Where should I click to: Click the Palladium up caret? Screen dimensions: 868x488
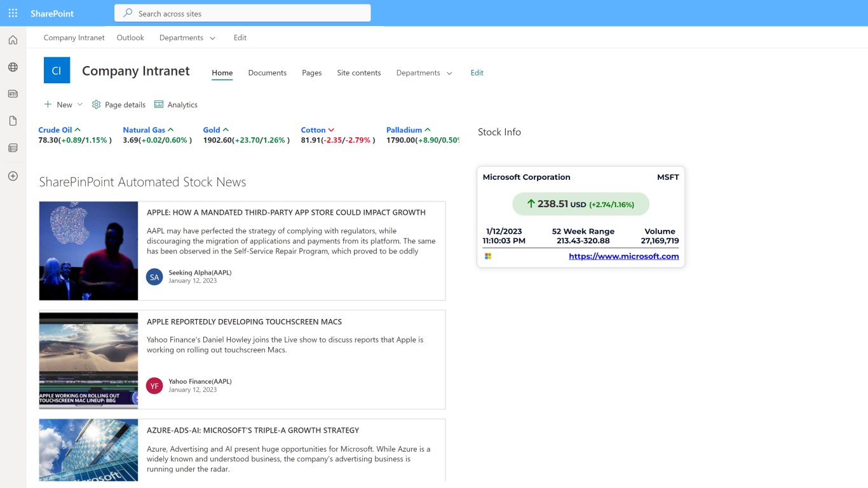click(428, 130)
